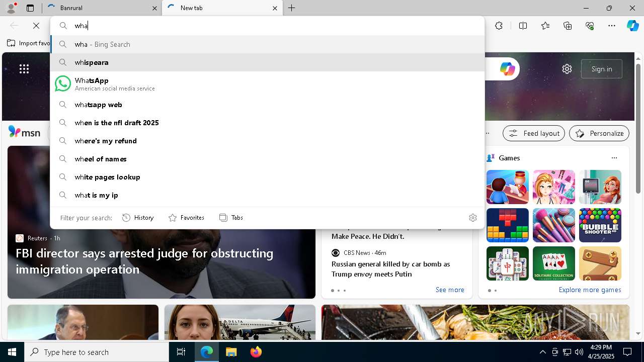The image size is (644, 362).
Task: Click the Copilot icon in the page search box
Action: (507, 69)
